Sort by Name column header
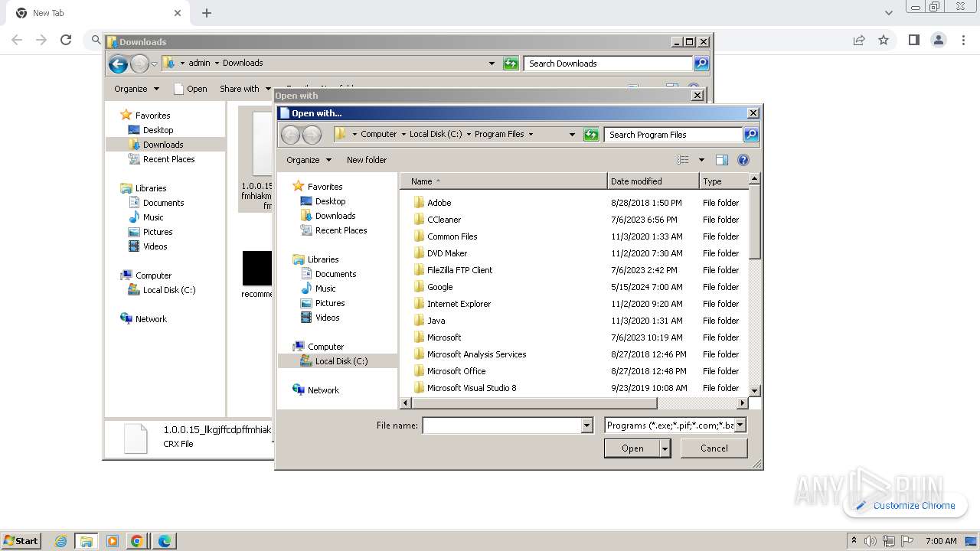This screenshot has width=980, height=551. [x=503, y=181]
